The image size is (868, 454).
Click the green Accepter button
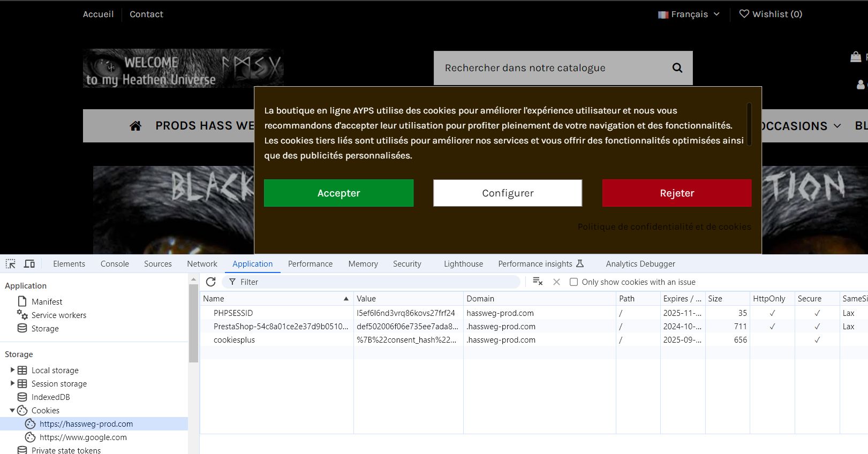click(x=338, y=193)
